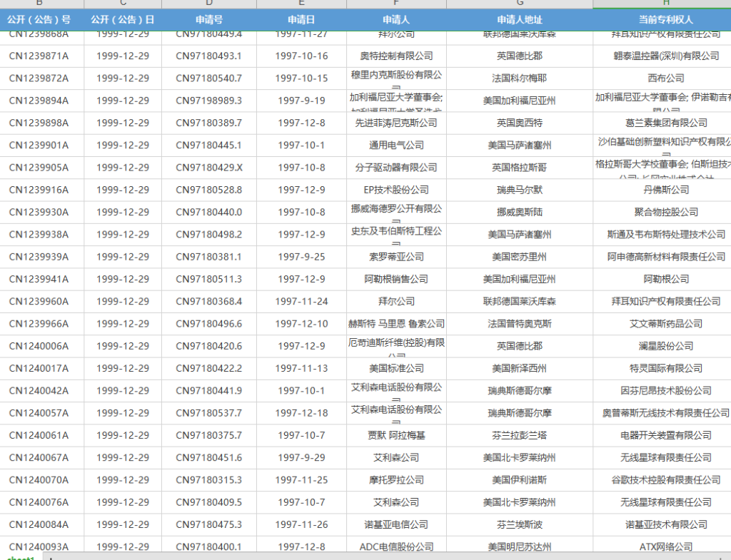The image size is (731, 560).
Task: Select application number CN97180315.3
Action: (209, 480)
